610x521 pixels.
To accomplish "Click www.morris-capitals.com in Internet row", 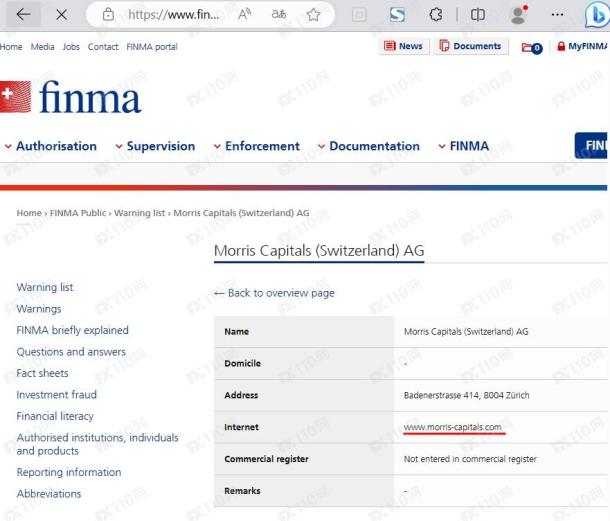I will (x=452, y=427).
